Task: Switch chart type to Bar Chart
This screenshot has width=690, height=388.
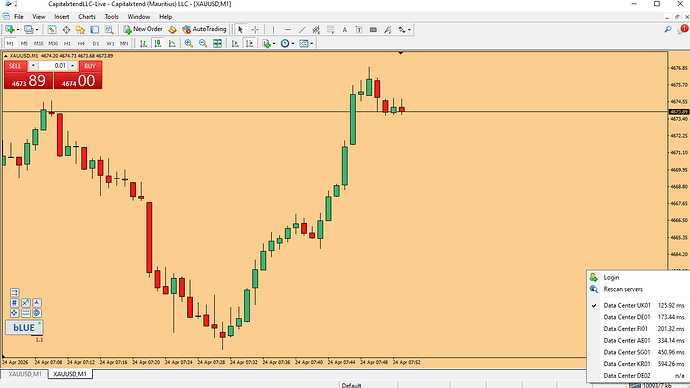Action: (143, 43)
